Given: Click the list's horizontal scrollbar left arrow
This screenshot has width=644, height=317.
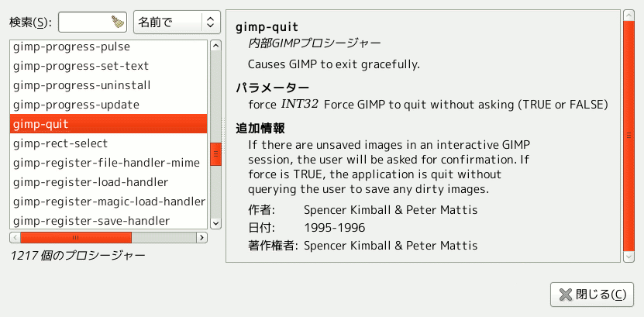Looking at the screenshot, I should tap(15, 238).
